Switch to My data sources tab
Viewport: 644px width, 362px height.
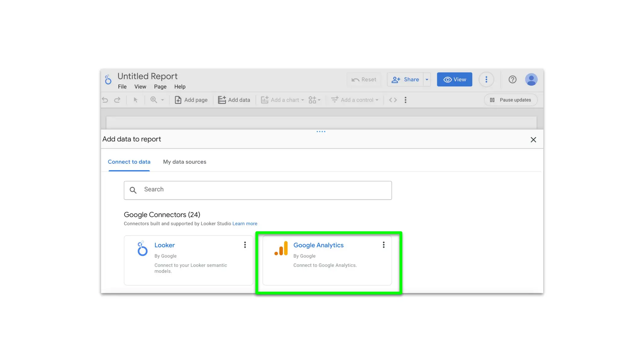coord(185,162)
